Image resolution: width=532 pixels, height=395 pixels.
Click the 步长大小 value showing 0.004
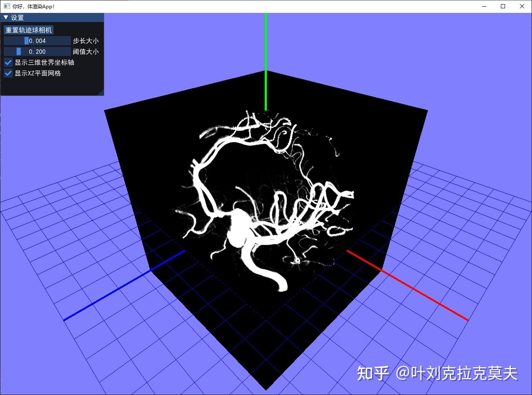click(37, 40)
